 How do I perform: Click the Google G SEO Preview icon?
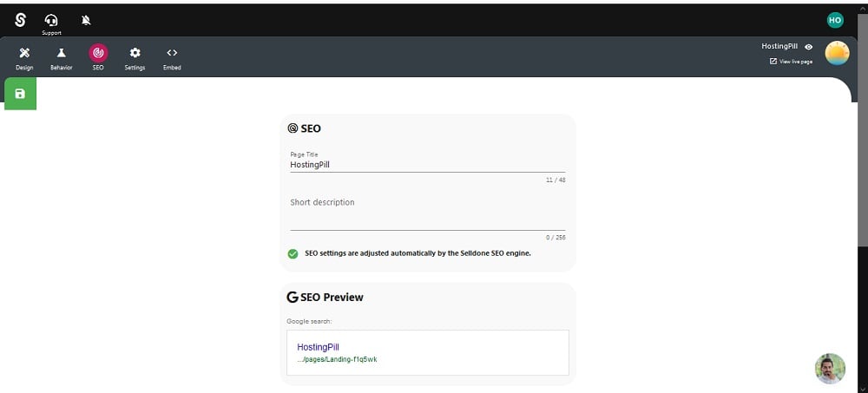293,298
